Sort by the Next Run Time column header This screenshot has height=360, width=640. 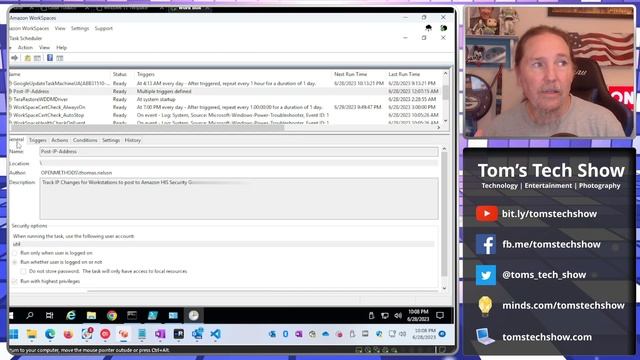[x=351, y=74]
